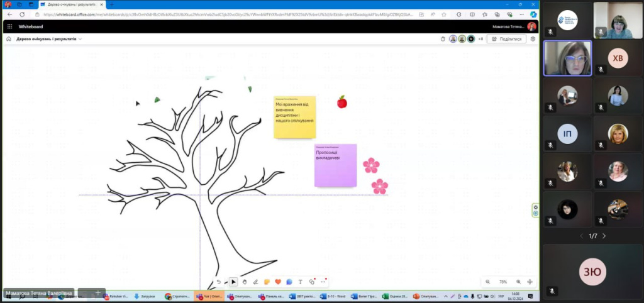Open the heart Reactions tool

coord(278,282)
